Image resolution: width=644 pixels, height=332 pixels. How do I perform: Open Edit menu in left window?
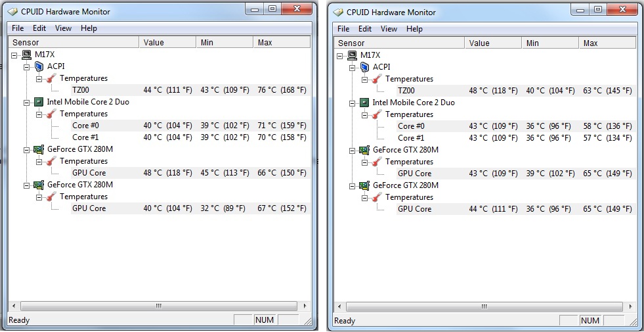point(39,28)
